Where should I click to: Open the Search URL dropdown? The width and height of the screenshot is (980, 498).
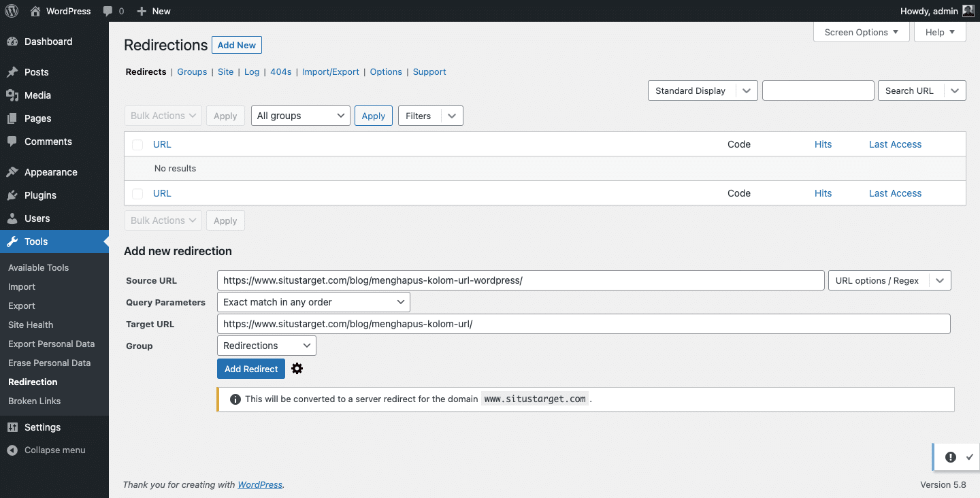pos(922,90)
